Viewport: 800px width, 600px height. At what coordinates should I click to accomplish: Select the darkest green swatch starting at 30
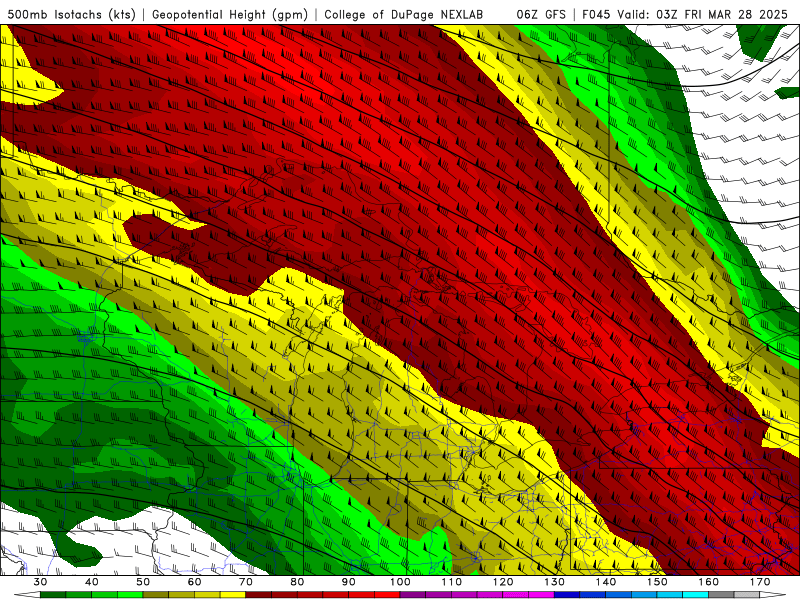point(53,595)
